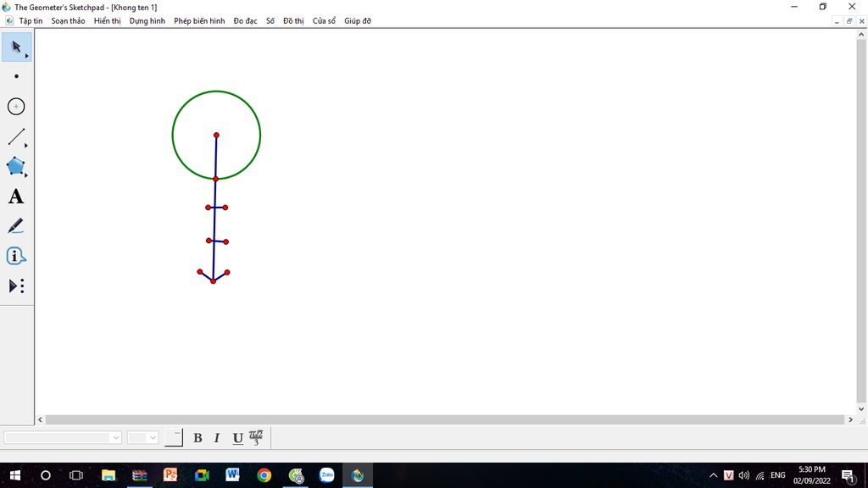868x488 pixels.
Task: Open the Cửa sổ menu
Action: [324, 21]
